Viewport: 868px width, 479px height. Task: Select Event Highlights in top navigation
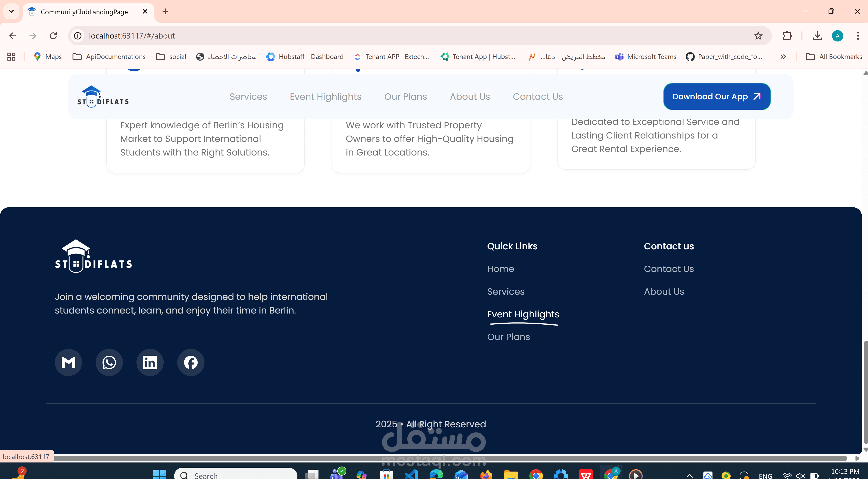pos(326,97)
